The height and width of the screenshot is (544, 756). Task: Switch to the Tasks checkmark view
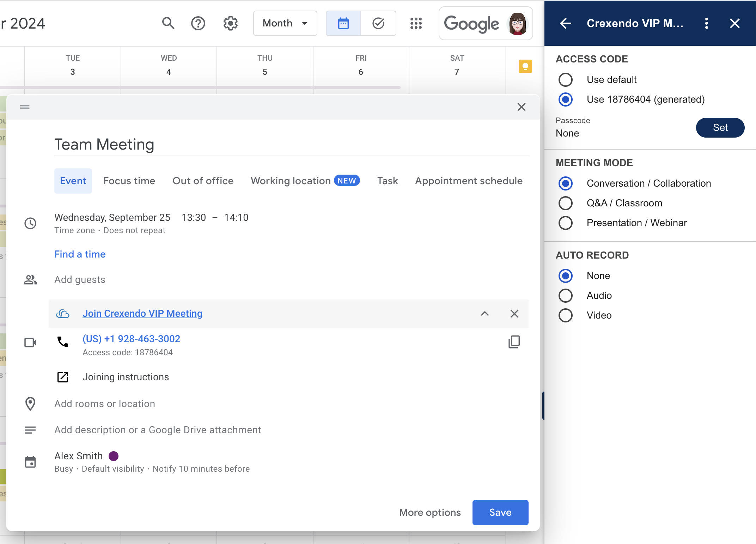click(378, 23)
